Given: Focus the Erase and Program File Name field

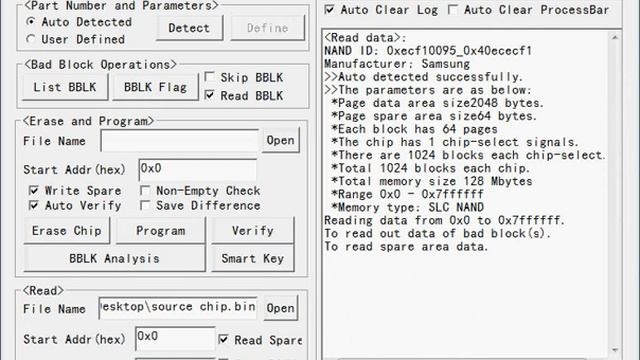Looking at the screenshot, I should [x=180, y=141].
